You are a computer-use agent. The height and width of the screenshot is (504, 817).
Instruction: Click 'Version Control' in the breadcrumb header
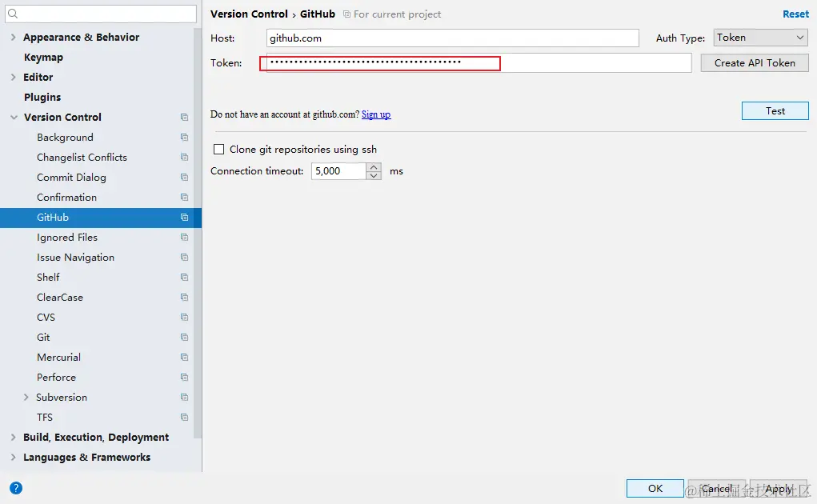tap(249, 14)
